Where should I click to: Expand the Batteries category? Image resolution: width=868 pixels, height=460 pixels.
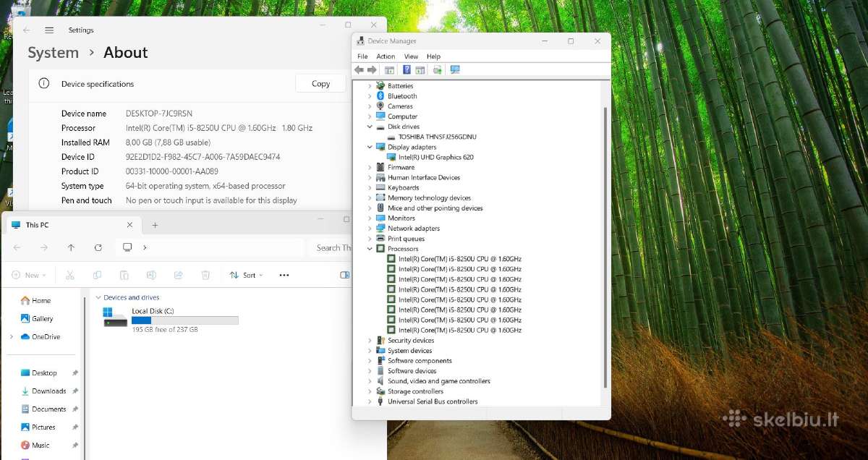coord(370,86)
